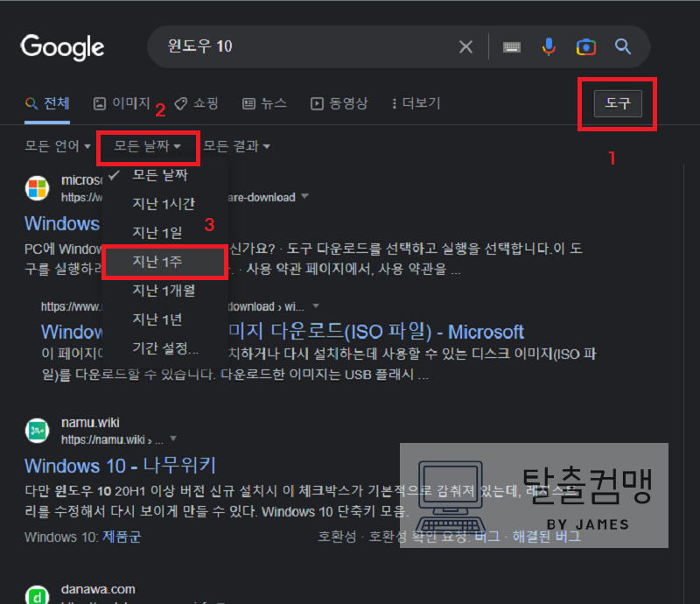The height and width of the screenshot is (604, 700).
Task: Clear the search box with X icon
Action: 465,46
